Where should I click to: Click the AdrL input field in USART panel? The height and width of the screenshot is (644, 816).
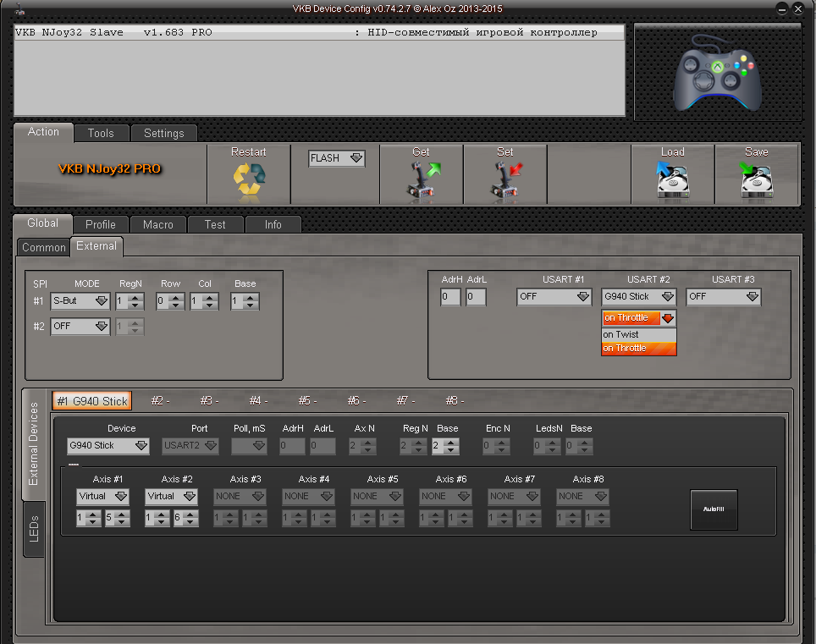tap(476, 297)
